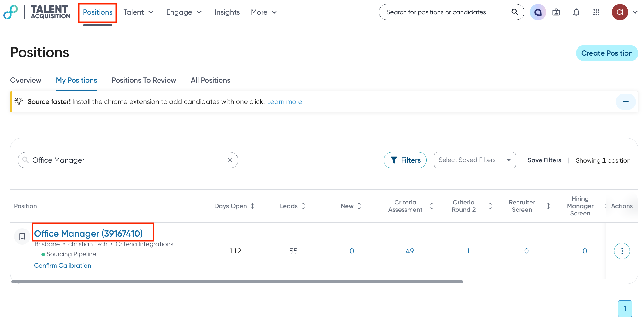Click the search magnifier icon in top bar

(x=514, y=12)
